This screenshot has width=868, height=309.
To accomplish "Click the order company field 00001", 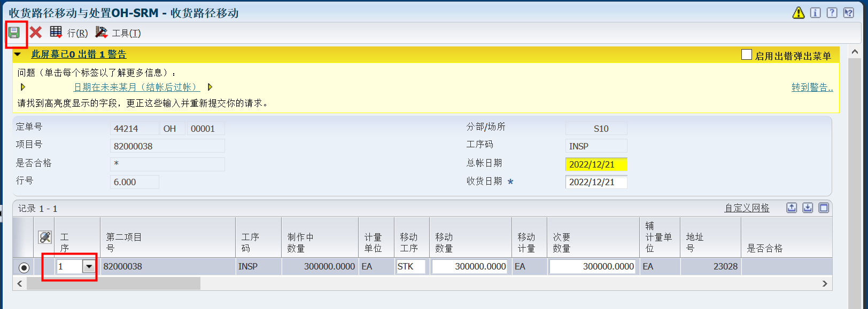I will tap(206, 129).
